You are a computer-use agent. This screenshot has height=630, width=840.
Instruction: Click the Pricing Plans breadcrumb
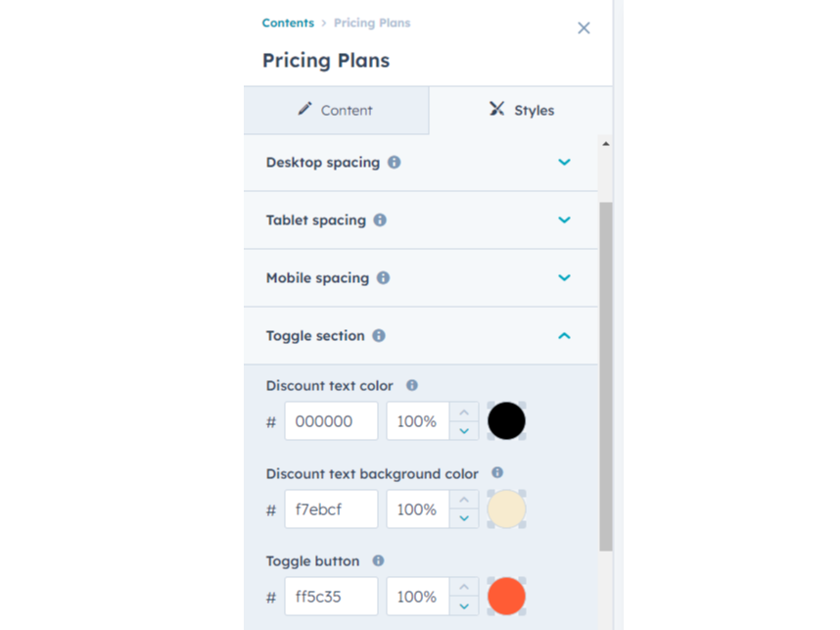(x=372, y=23)
